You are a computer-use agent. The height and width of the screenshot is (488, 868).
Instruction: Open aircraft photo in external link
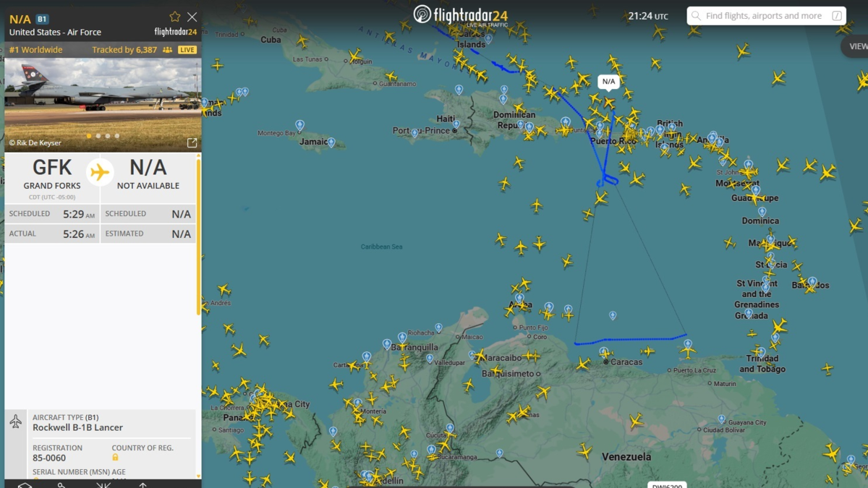(192, 143)
